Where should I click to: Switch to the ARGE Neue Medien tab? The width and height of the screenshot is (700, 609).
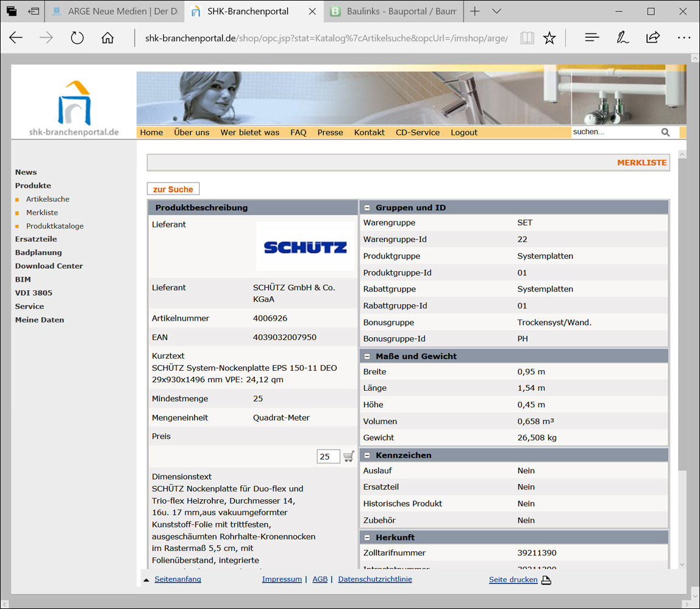pyautogui.click(x=115, y=11)
